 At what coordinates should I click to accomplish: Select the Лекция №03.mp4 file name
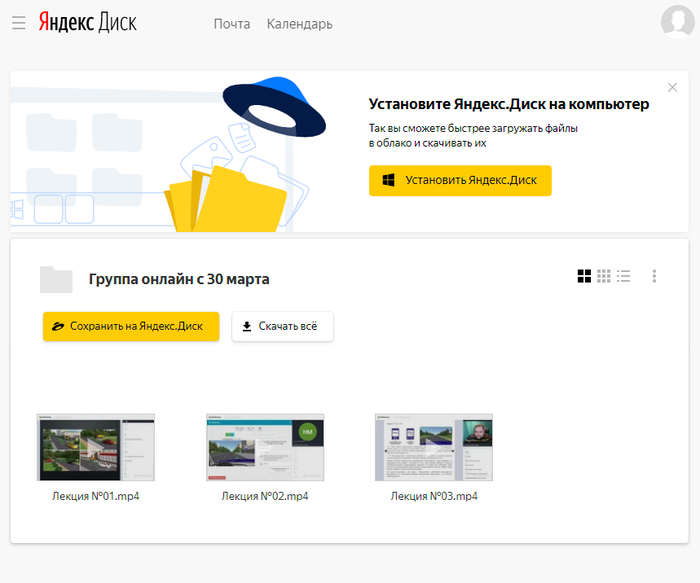tap(433, 496)
